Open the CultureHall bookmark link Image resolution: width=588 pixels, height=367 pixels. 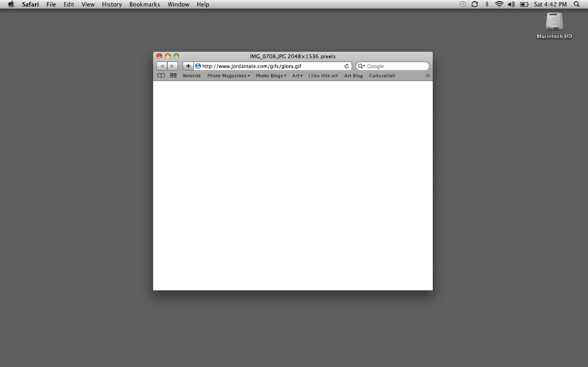(382, 76)
